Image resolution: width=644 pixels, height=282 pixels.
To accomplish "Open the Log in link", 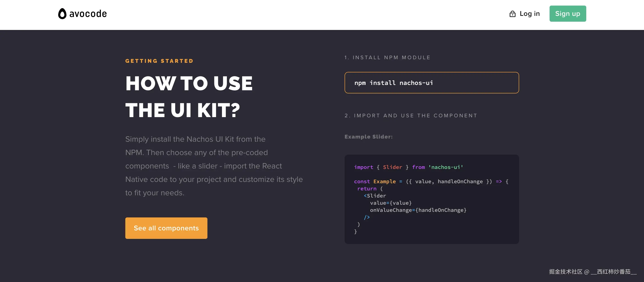I will [529, 14].
